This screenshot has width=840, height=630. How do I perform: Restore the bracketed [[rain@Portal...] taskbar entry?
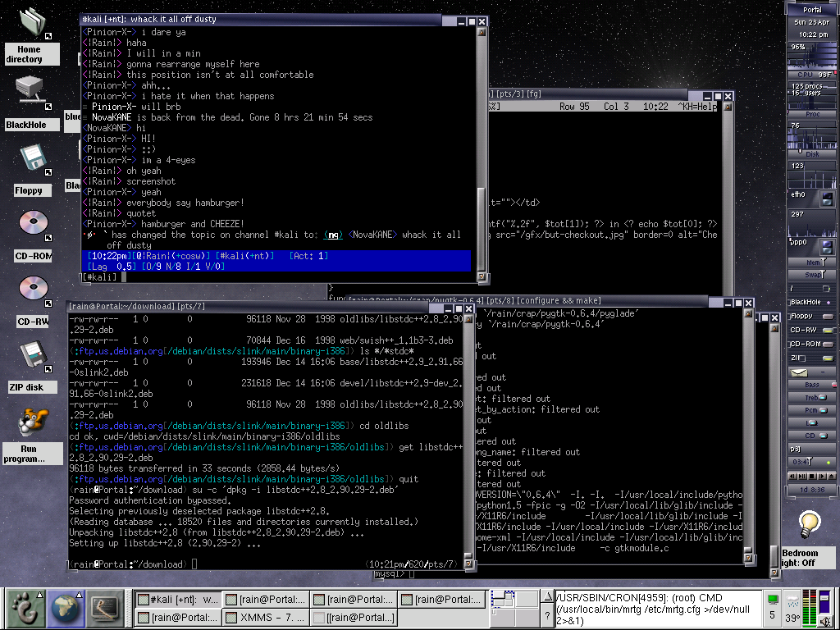tap(354, 617)
